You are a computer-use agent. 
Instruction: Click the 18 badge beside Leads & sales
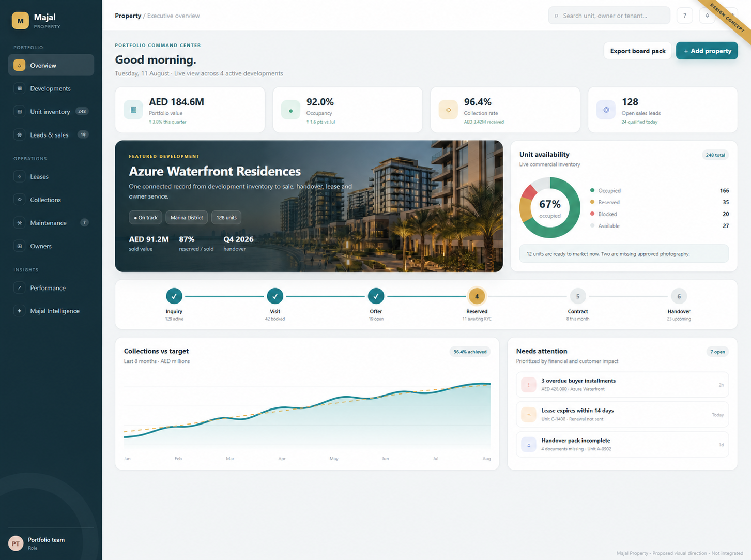(83, 134)
